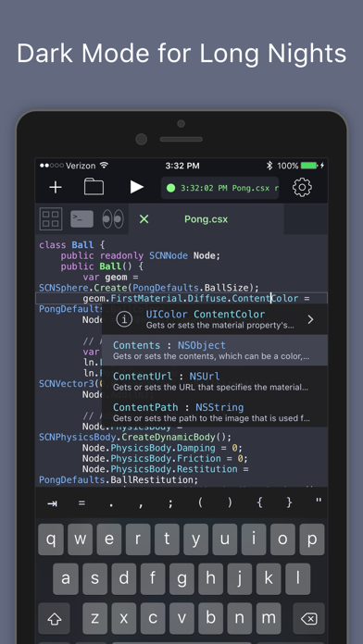Tap the w key

80,539
